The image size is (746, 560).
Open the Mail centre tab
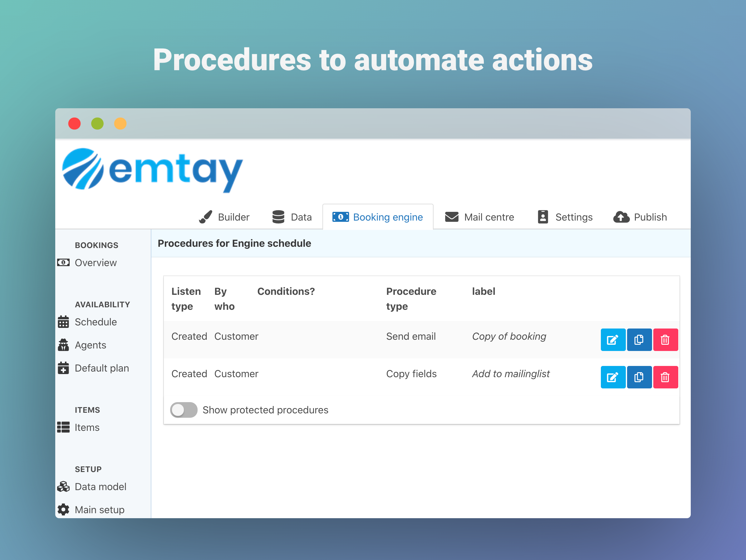click(479, 217)
